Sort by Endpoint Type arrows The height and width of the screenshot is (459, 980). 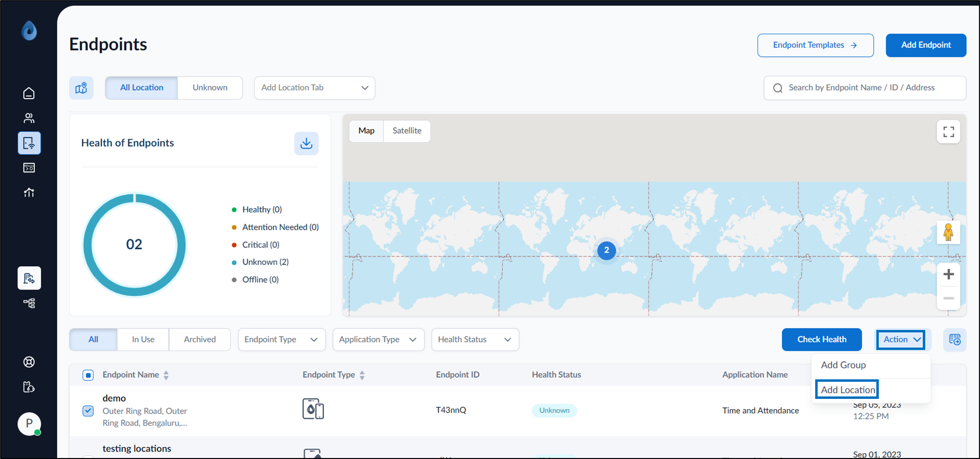coord(362,375)
